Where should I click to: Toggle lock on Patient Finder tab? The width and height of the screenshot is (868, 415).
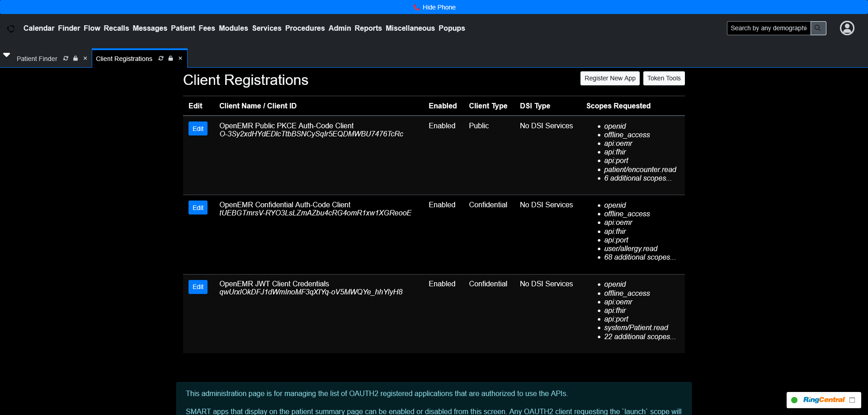[x=75, y=58]
